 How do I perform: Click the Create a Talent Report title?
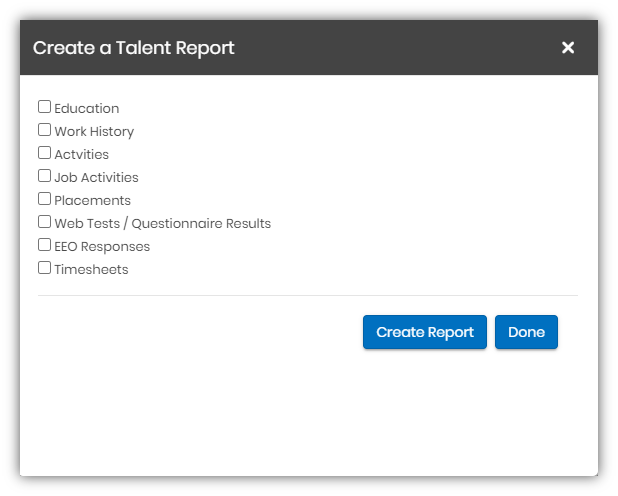[134, 47]
